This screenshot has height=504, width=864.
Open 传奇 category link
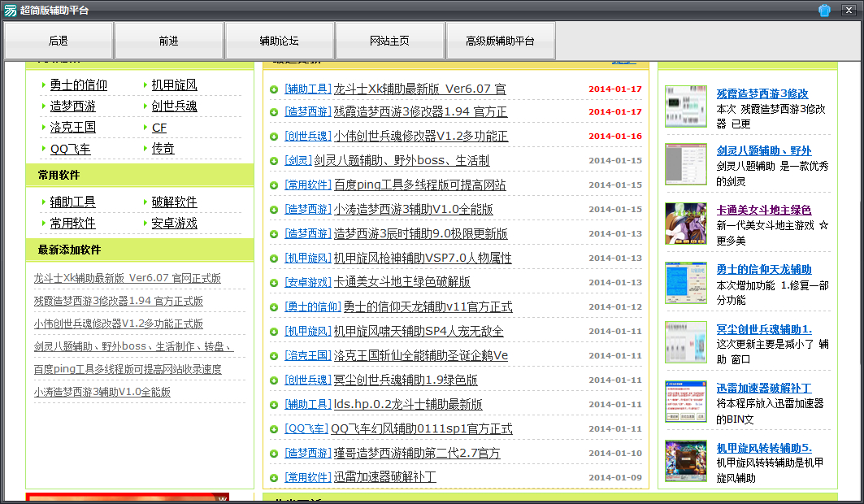coord(163,149)
